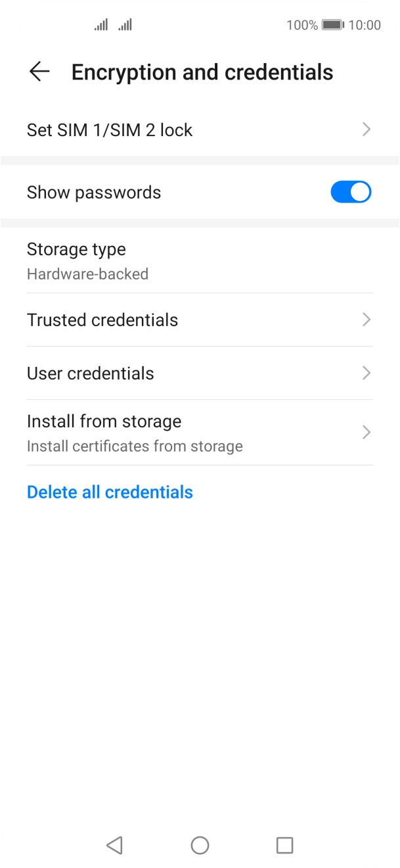Image resolution: width=400 pixels, height=868 pixels.
Task: Tap Delete all credentials link
Action: (110, 493)
